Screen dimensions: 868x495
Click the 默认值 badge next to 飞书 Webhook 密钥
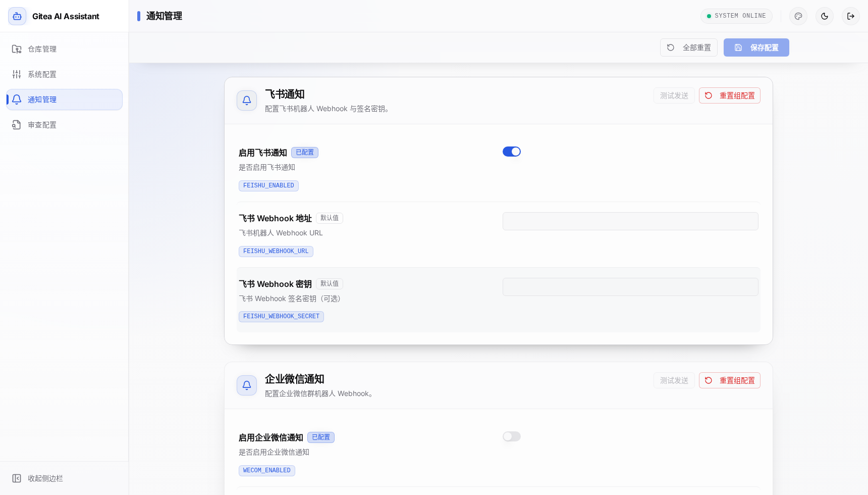point(330,284)
